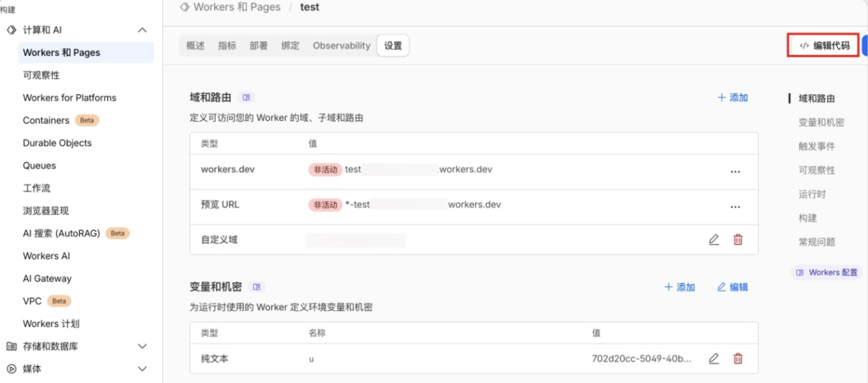Jump to 常规问题 in page outline
The image size is (868, 383).
[817, 242]
